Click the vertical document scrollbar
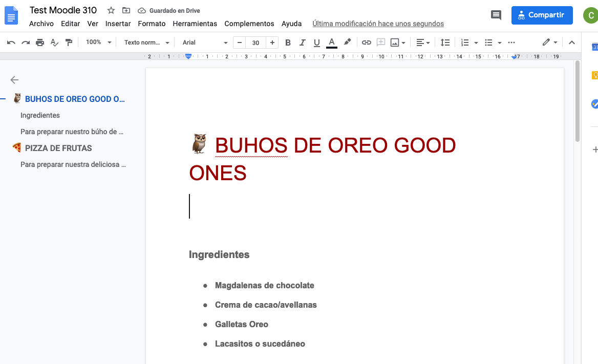598x364 pixels. click(578, 101)
